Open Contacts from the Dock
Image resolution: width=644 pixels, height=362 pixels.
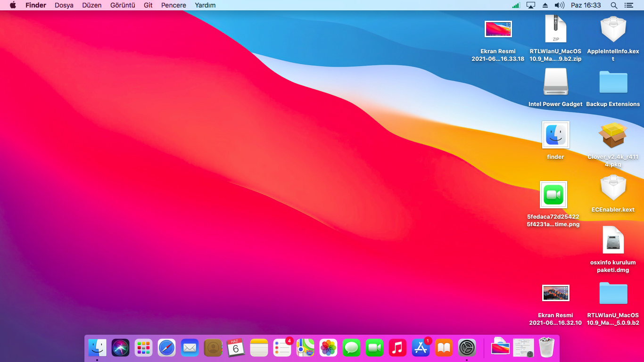tap(213, 348)
